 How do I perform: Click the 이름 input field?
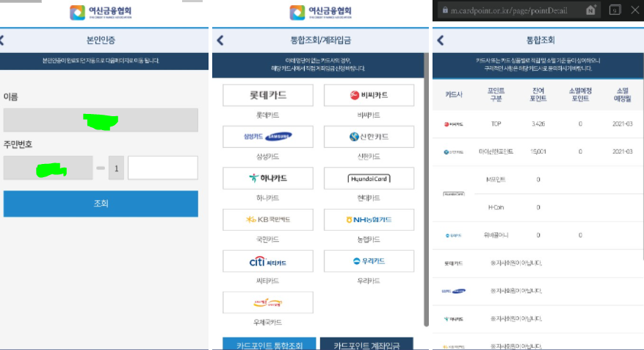click(x=101, y=120)
